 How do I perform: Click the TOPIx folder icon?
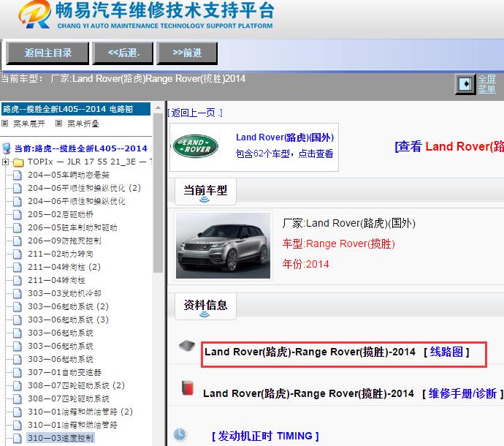18,162
